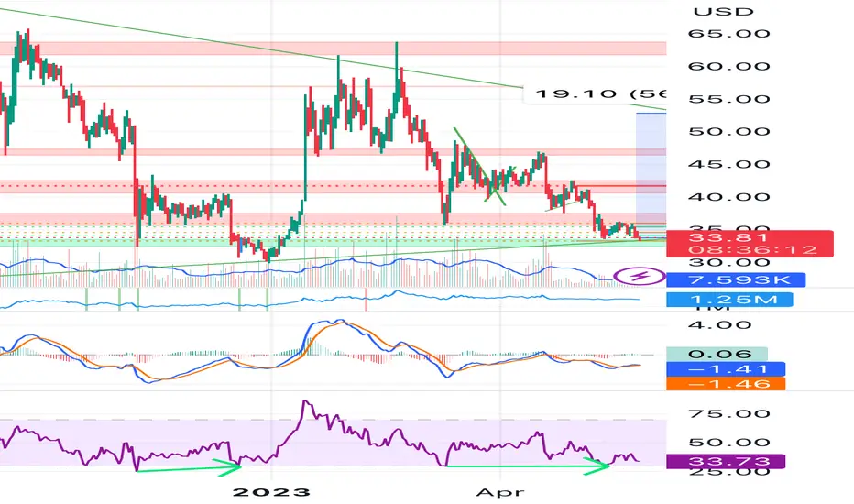Click 40.00 on the price scale

tap(728, 197)
